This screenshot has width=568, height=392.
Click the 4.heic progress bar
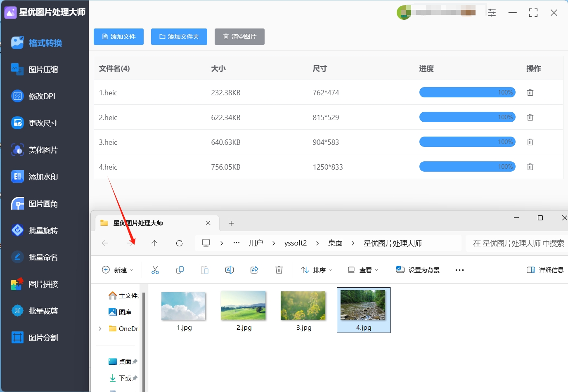467,167
